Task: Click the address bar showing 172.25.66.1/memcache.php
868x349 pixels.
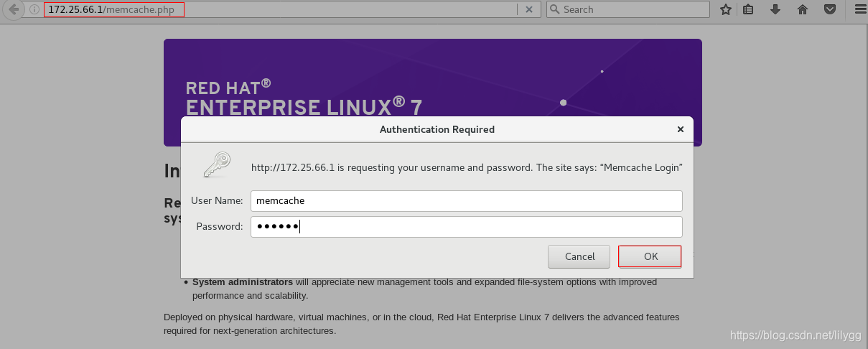Action: pos(280,10)
